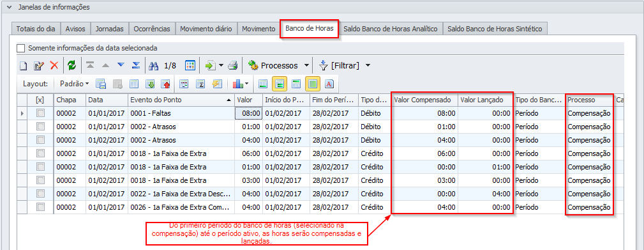Select the Movimento tab
This screenshot has width=644, height=250.
[x=258, y=29]
